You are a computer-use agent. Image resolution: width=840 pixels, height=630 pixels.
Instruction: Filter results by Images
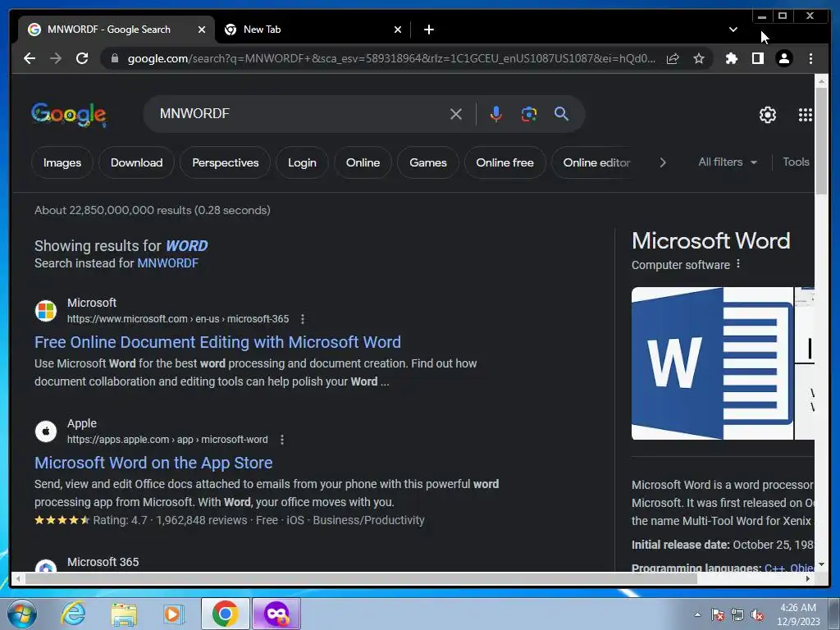pos(62,162)
